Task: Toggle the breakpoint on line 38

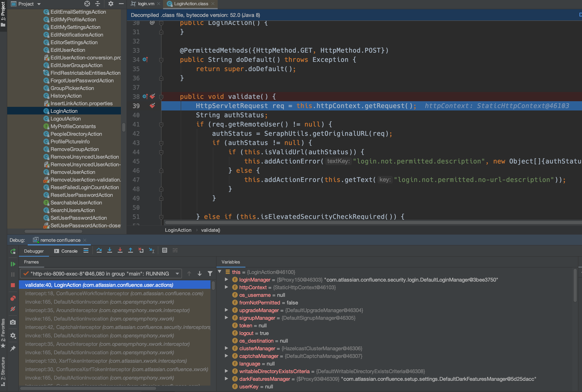Action: [x=152, y=97]
